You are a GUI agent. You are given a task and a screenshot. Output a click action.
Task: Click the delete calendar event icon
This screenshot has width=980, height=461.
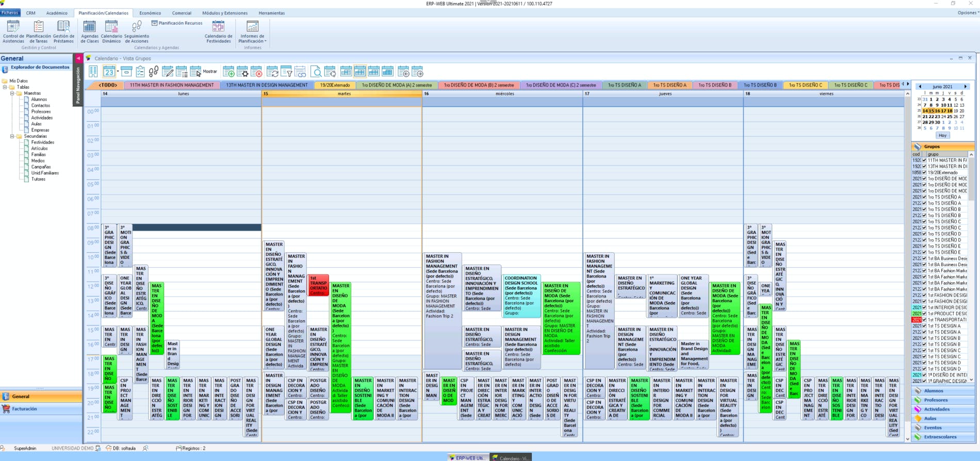(256, 72)
